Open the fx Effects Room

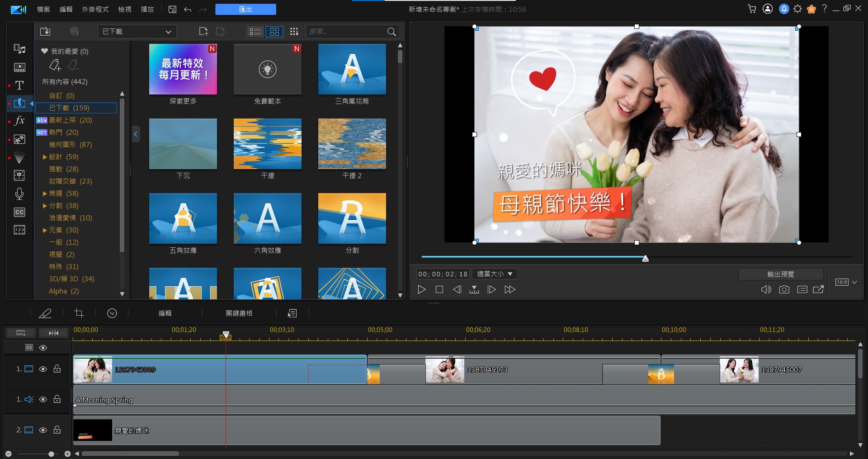point(19,121)
